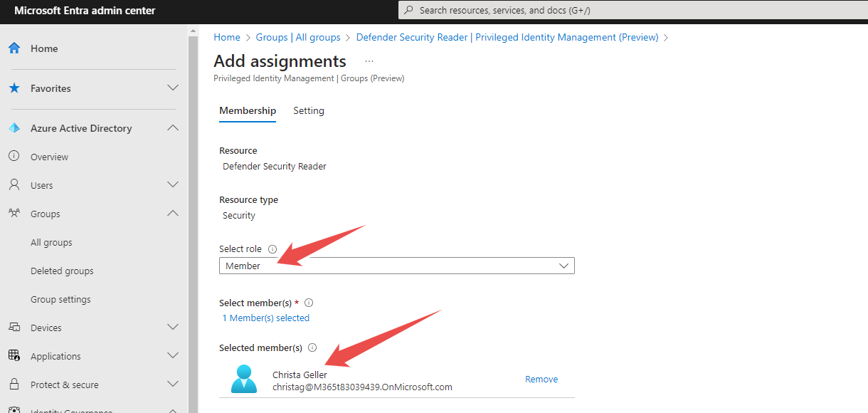The image size is (868, 413).
Task: Open Overview in sidebar
Action: pos(49,157)
